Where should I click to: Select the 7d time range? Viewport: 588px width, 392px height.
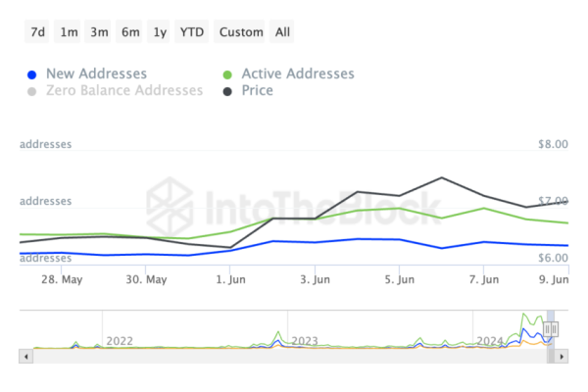pos(37,32)
